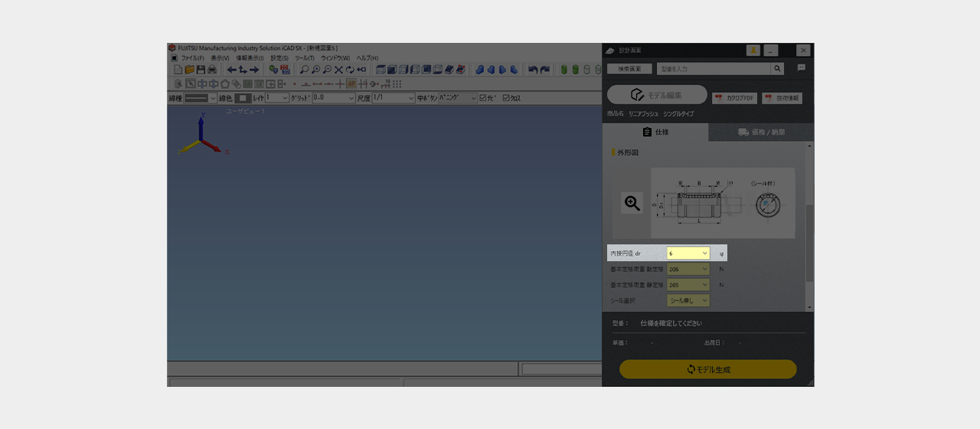Click the Undo arrow icon
This screenshot has height=429, width=980.
(x=533, y=70)
